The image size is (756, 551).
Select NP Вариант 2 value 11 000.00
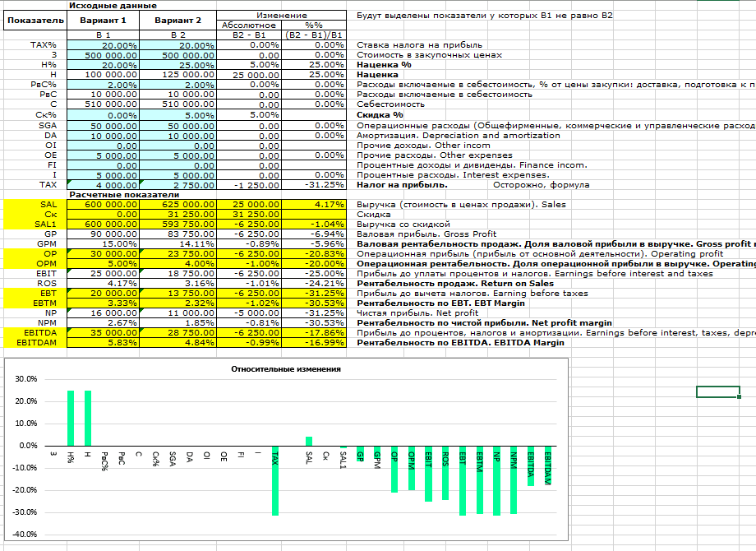(178, 313)
